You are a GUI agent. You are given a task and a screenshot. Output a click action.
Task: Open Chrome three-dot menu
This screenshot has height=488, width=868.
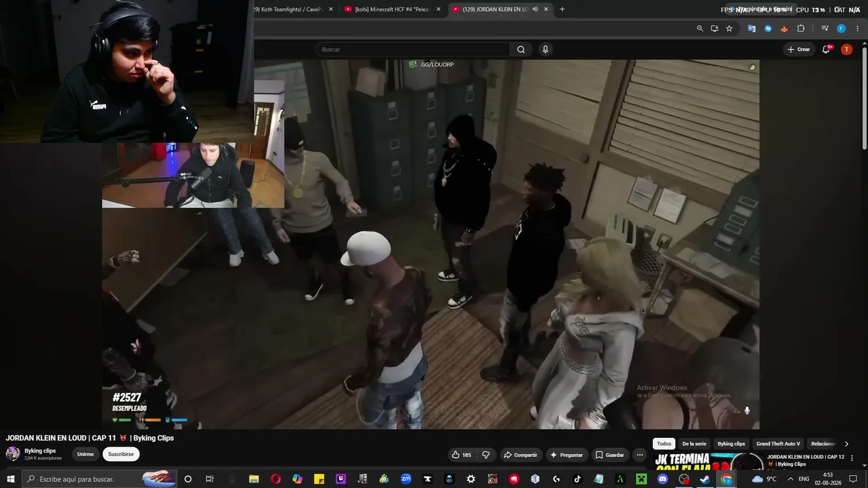point(858,28)
